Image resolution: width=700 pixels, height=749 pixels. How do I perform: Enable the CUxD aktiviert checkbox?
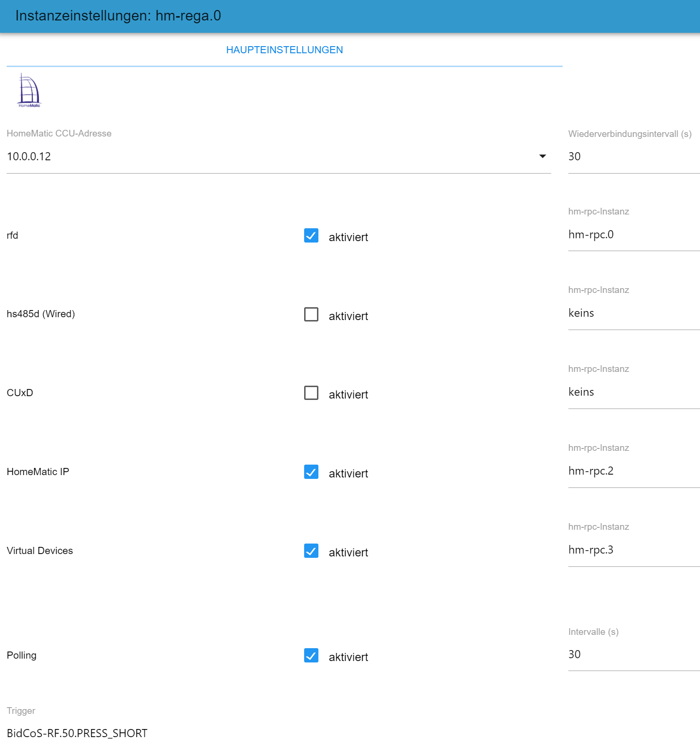tap(311, 393)
